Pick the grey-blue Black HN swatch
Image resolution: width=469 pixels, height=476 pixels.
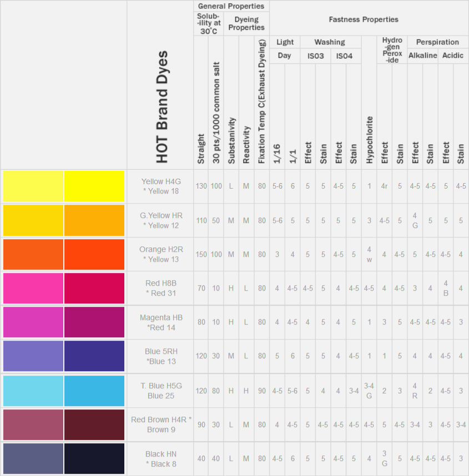(x=33, y=459)
